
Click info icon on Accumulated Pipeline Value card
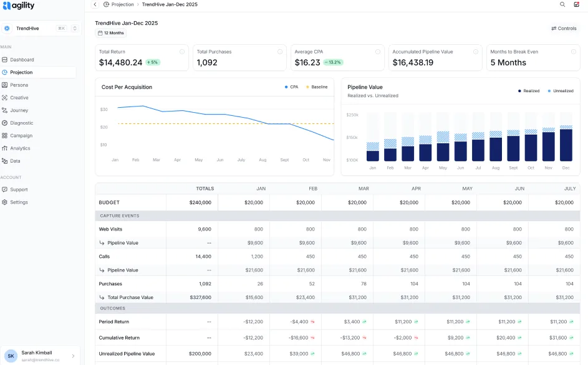476,52
